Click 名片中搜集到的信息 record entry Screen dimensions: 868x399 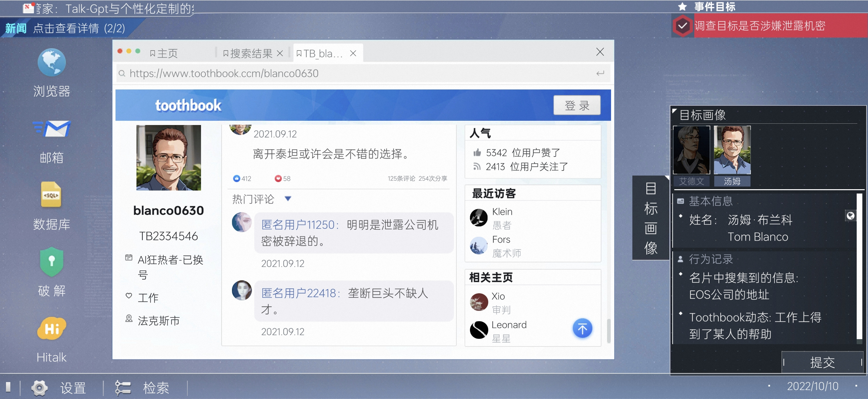[x=743, y=286]
